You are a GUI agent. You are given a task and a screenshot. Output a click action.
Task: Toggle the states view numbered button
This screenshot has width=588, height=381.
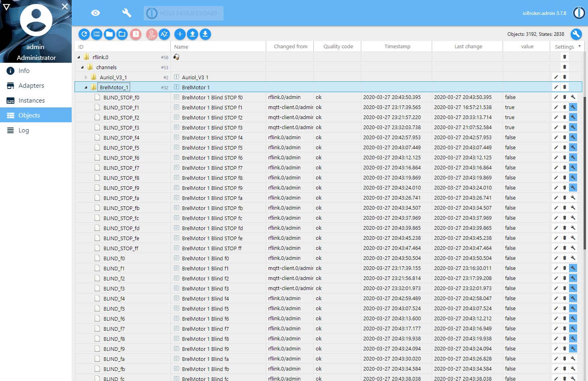pyautogui.click(x=136, y=34)
